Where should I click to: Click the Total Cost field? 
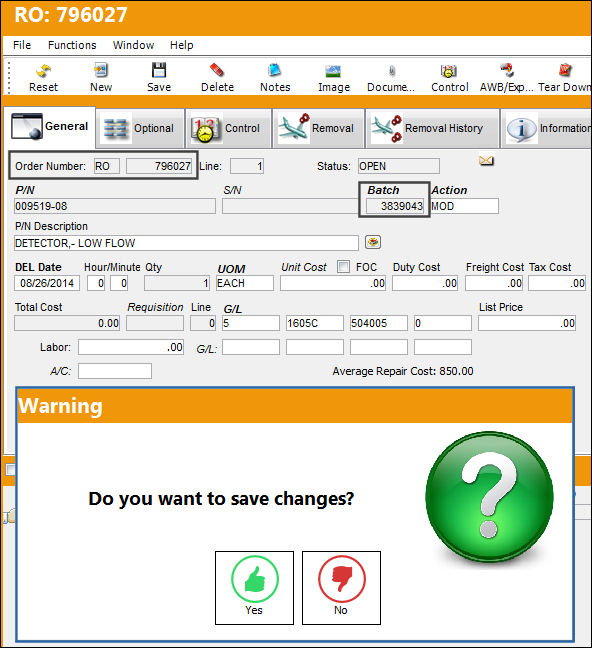tap(67, 323)
